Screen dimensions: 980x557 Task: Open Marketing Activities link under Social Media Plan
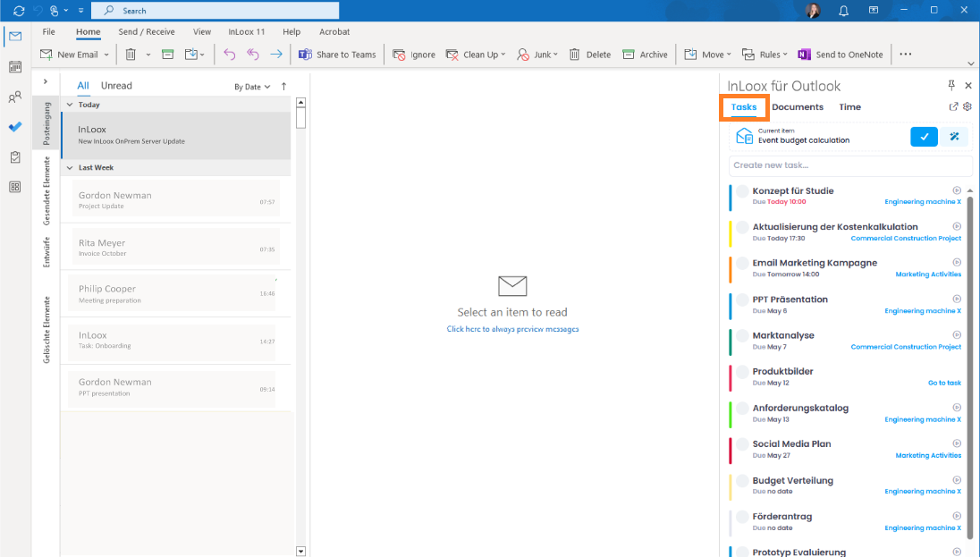928,455
